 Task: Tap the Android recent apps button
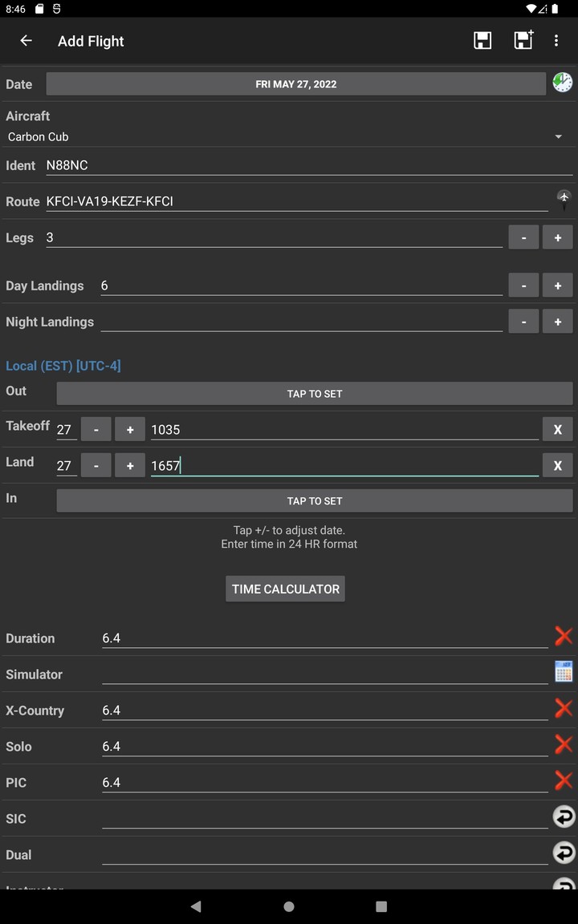381,906
